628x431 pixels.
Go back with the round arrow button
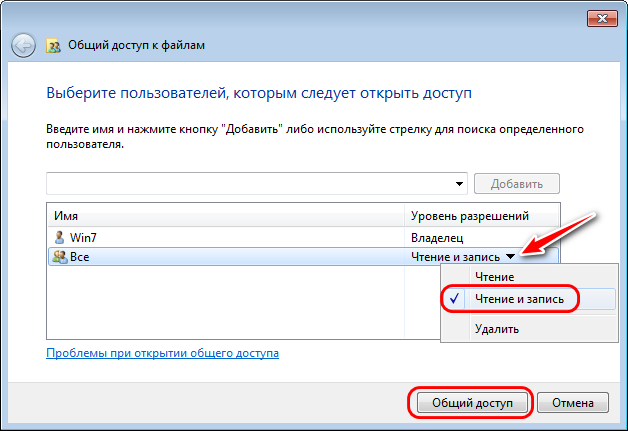(23, 45)
